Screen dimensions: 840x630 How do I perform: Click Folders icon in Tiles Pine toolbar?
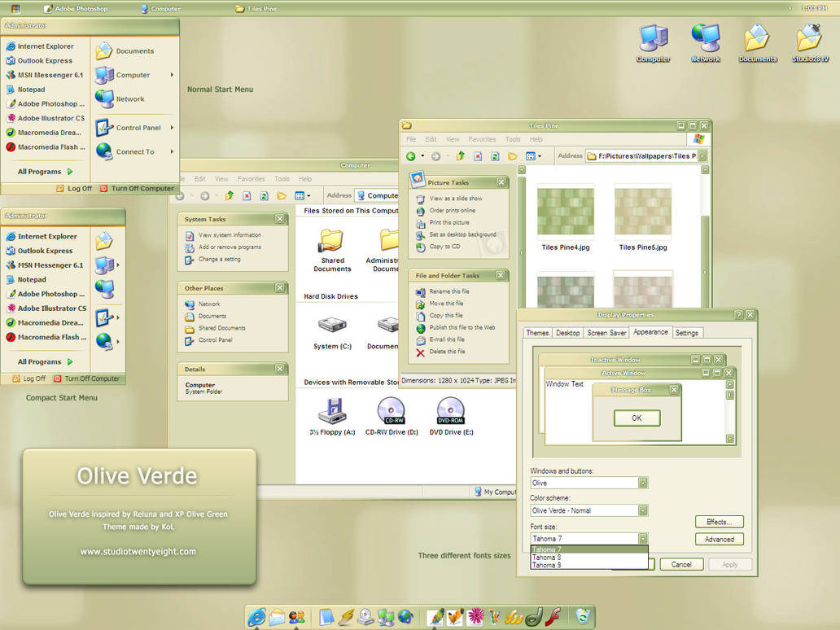(513, 156)
